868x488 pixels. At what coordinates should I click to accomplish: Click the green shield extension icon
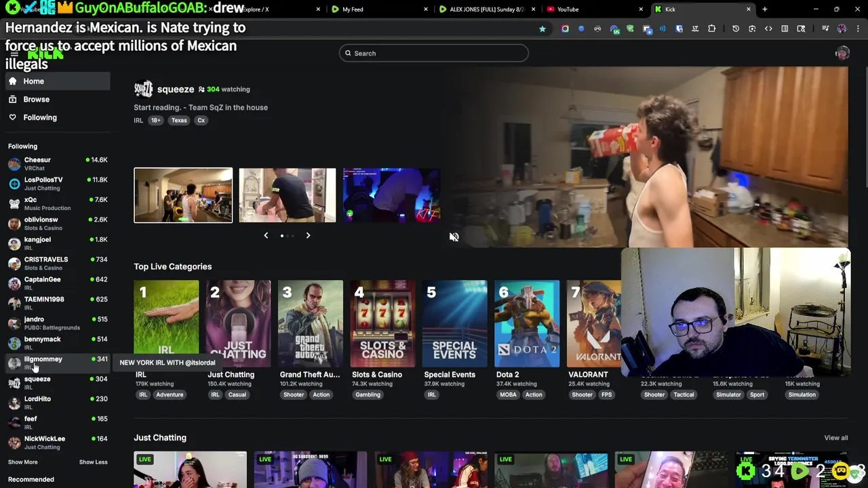point(630,28)
